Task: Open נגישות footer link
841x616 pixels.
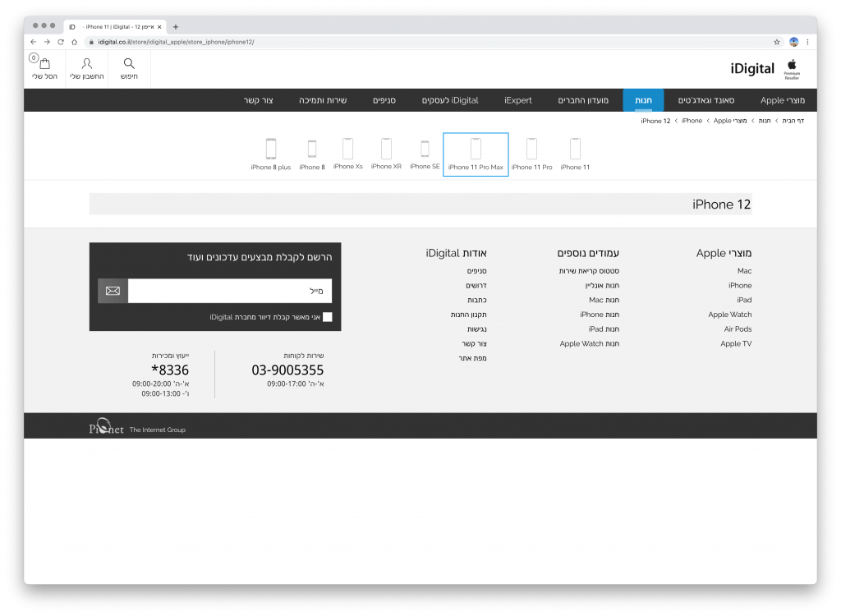Action: point(477,329)
